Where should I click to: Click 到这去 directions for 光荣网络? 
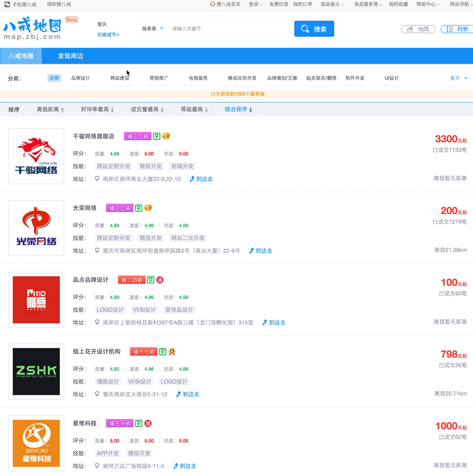coord(260,251)
